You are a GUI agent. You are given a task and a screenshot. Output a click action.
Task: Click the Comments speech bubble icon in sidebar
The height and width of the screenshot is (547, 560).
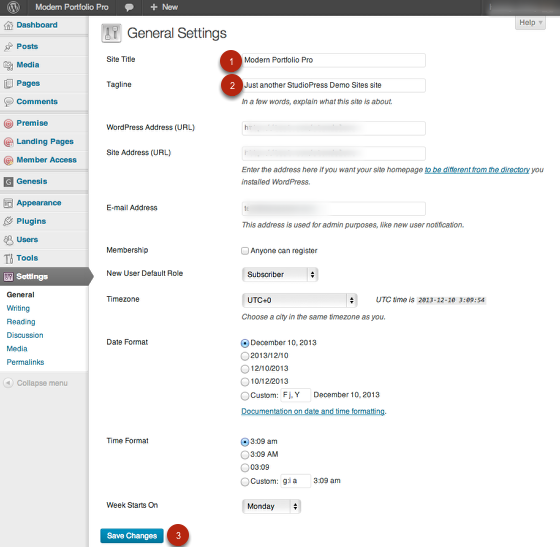8,102
